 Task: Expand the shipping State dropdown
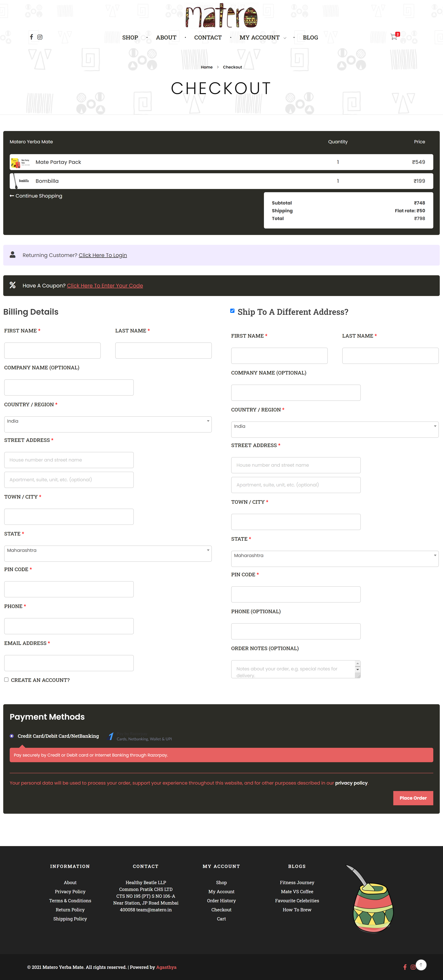point(335,558)
